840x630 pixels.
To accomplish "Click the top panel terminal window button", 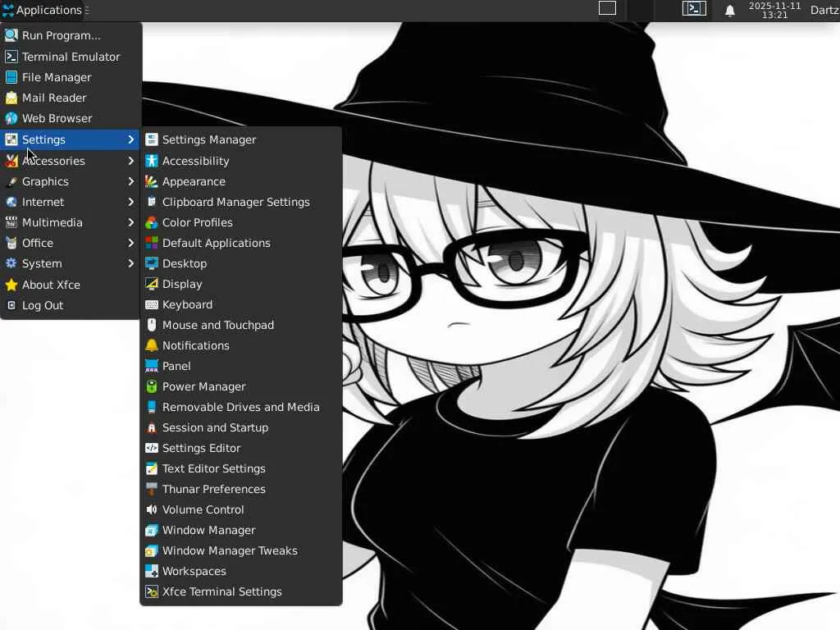I will tap(694, 8).
